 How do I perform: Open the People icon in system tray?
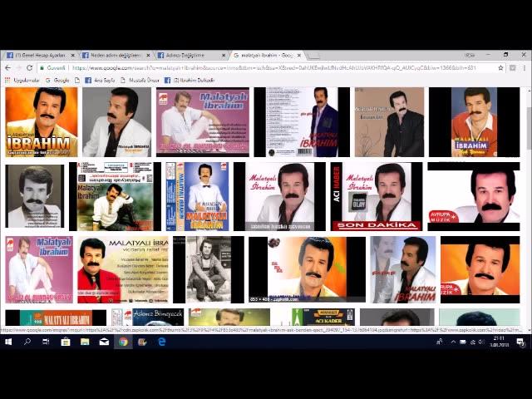pyautogui.click(x=440, y=342)
